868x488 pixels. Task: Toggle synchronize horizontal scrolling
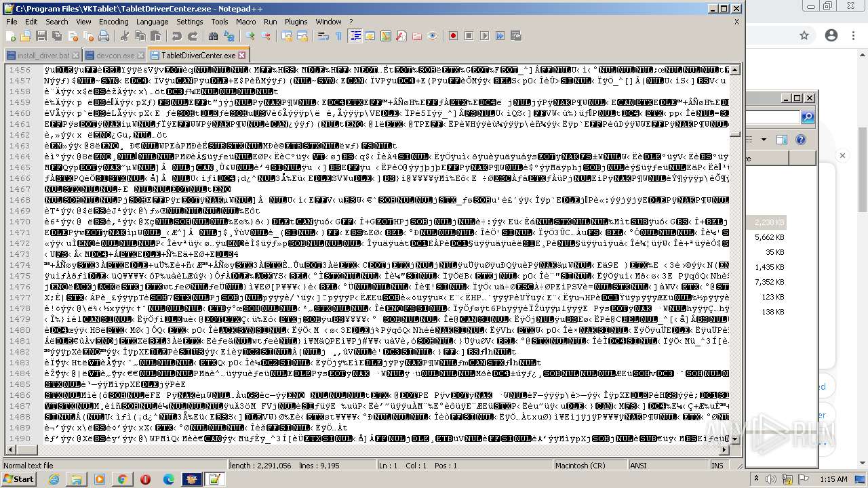click(x=302, y=36)
